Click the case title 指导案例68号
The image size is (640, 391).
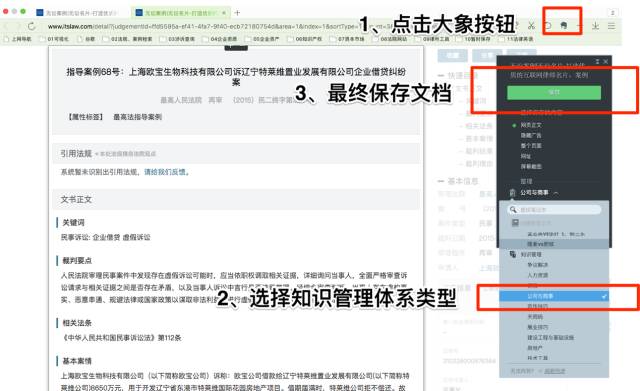236,77
